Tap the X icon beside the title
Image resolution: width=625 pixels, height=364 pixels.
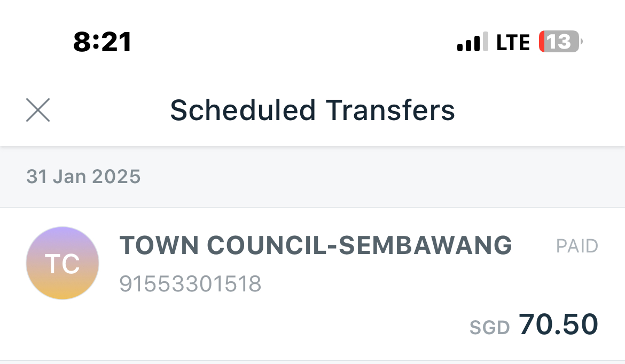[38, 110]
